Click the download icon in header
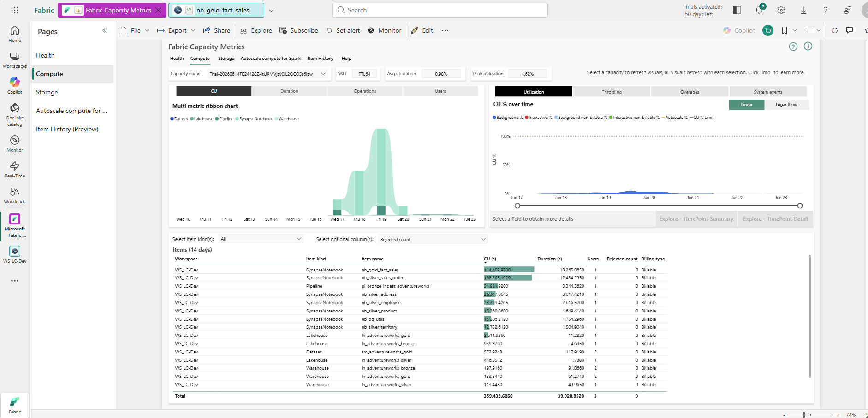868x418 pixels. [803, 10]
